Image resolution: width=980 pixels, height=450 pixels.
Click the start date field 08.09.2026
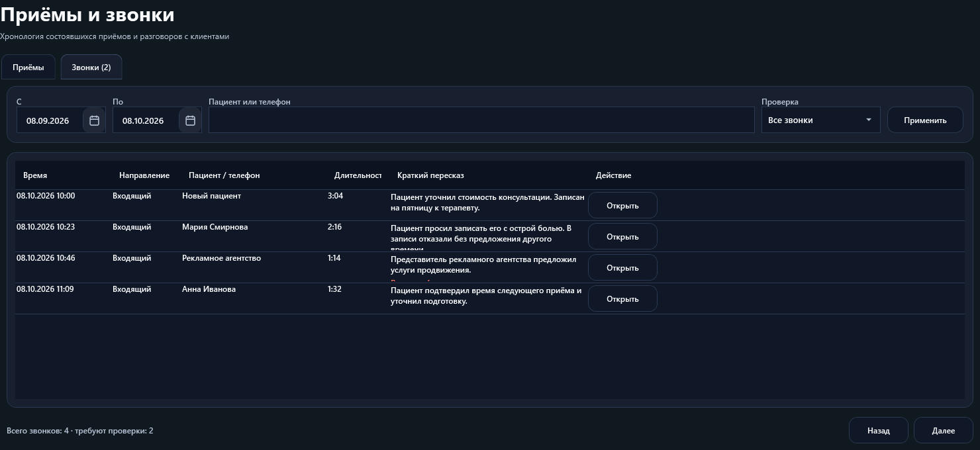(50, 120)
